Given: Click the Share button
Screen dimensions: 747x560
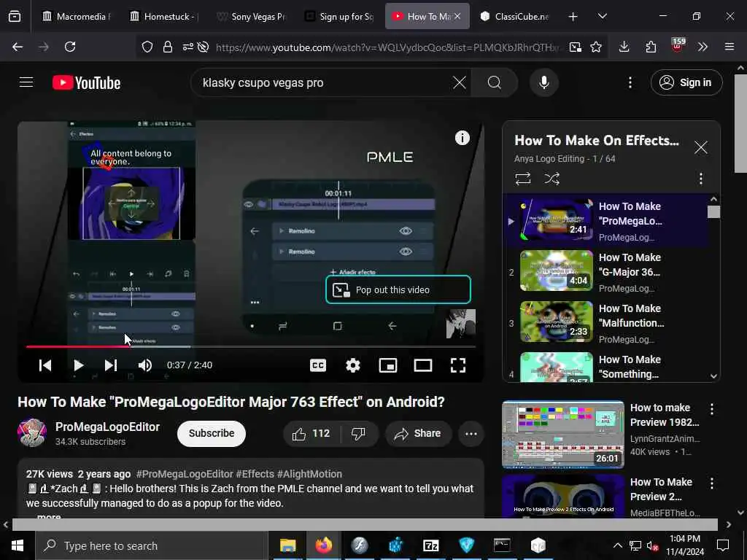Looking at the screenshot, I should (x=418, y=433).
